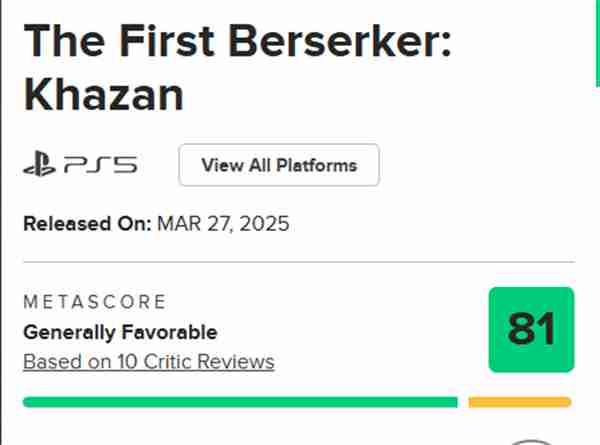Click the gap between green and yellow bars
Screen dimensions: 600x445
click(463, 402)
